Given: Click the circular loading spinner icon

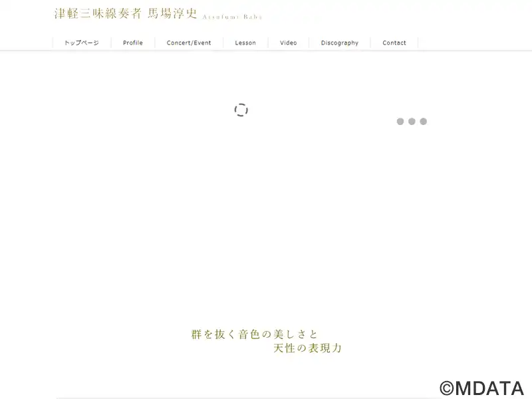Looking at the screenshot, I should [241, 110].
